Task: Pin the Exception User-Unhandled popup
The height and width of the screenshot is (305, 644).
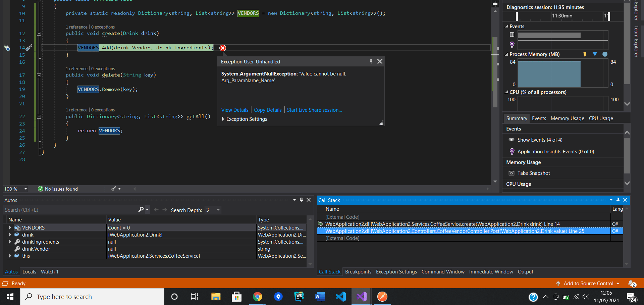Action: pyautogui.click(x=371, y=61)
